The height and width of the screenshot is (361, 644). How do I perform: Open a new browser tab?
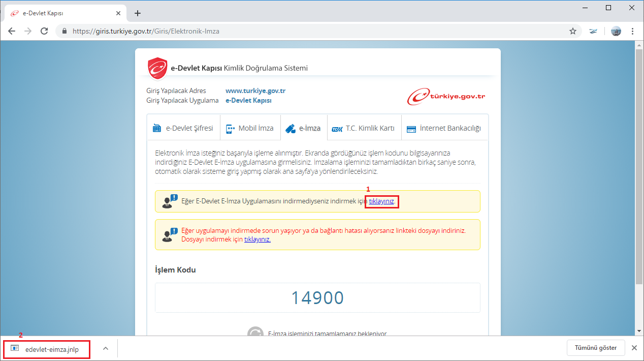(x=137, y=13)
